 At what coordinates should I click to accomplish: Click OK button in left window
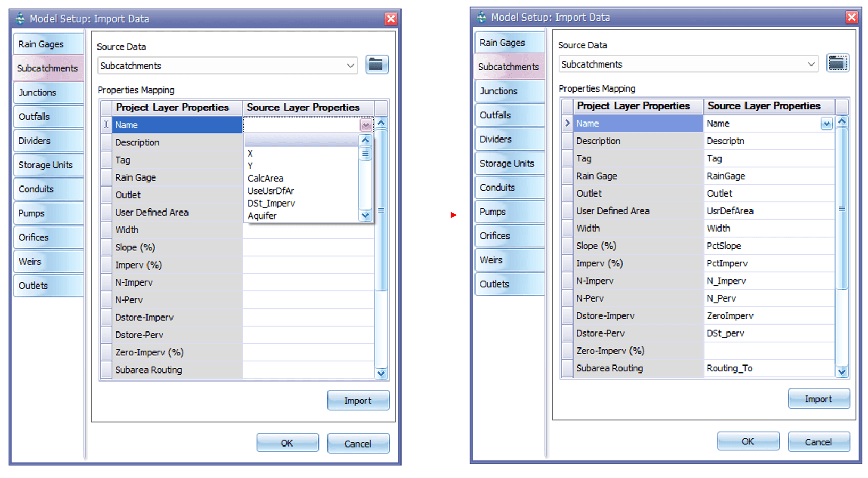[288, 443]
